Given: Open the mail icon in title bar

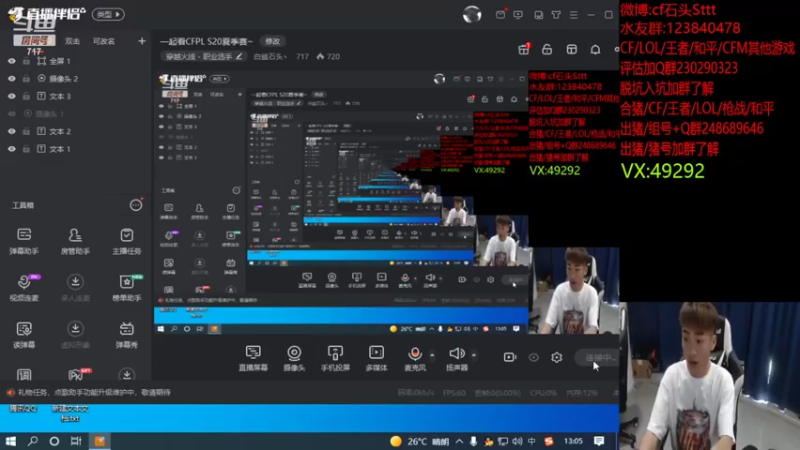Looking at the screenshot, I should click(501, 14).
